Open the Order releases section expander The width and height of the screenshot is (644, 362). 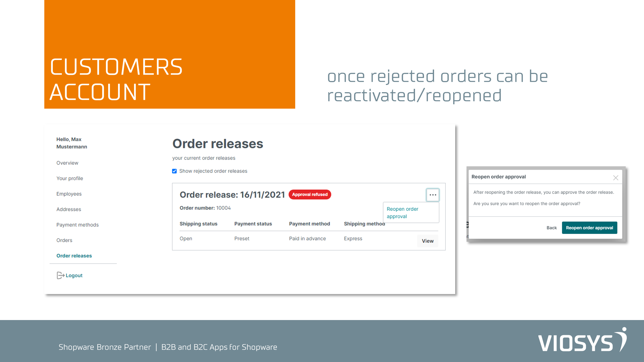[74, 255]
